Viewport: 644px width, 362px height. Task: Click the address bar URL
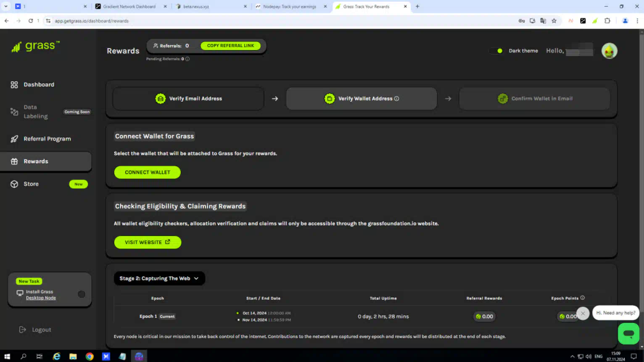tap(92, 21)
